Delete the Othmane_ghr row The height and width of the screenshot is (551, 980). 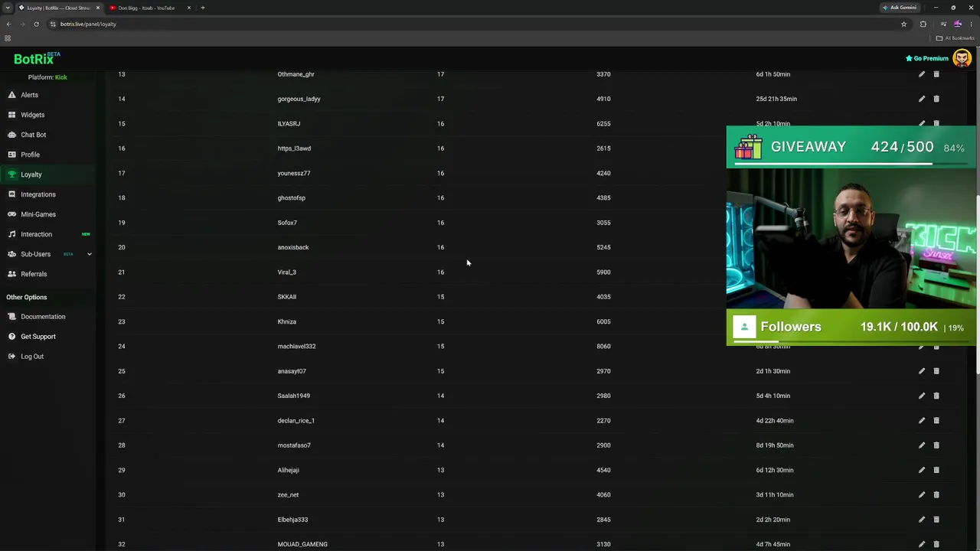[x=936, y=74]
